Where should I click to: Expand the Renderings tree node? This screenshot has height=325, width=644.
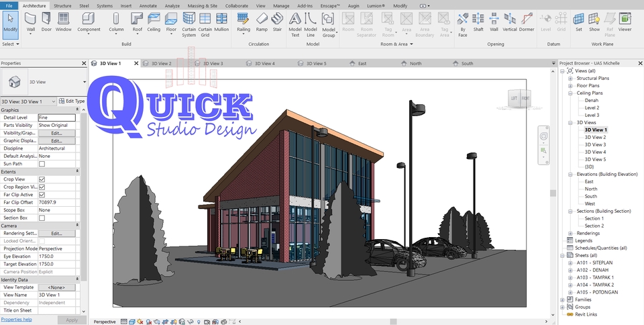pyautogui.click(x=570, y=234)
